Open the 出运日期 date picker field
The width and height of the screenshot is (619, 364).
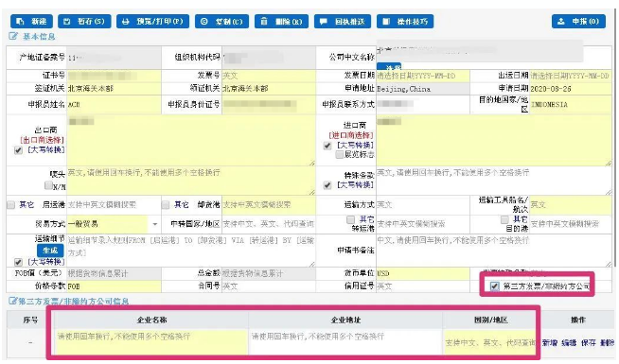click(x=570, y=76)
